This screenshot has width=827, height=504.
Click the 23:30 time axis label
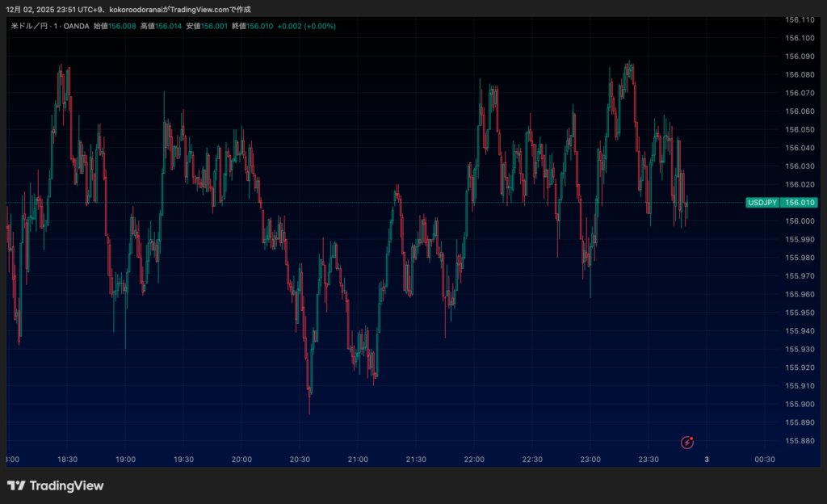coord(649,460)
